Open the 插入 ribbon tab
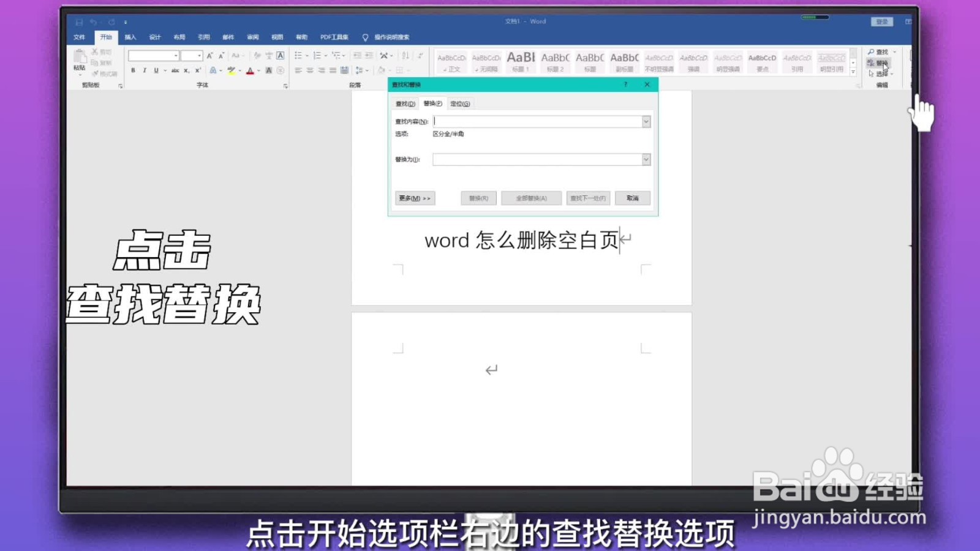This screenshot has width=980, height=551. tap(129, 37)
